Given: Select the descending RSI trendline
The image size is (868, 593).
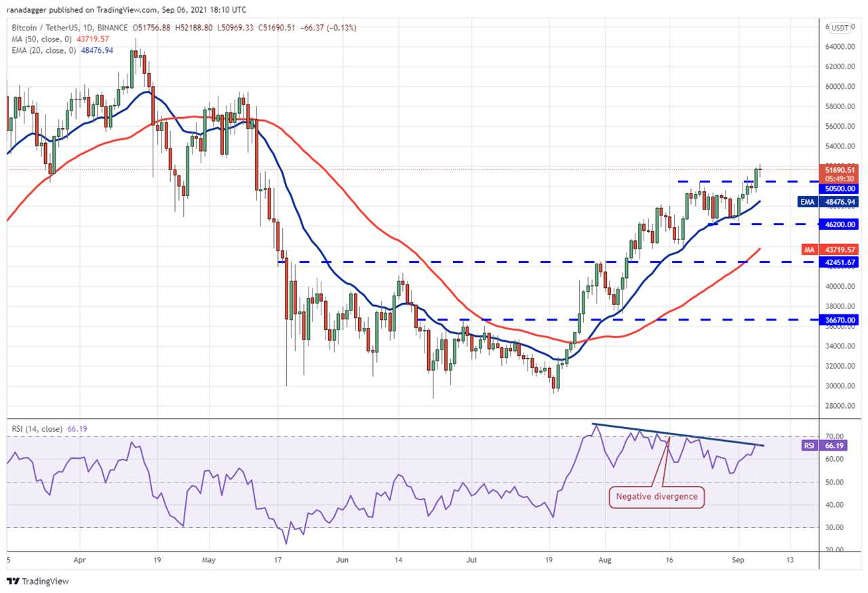Looking at the screenshot, I should click(678, 434).
